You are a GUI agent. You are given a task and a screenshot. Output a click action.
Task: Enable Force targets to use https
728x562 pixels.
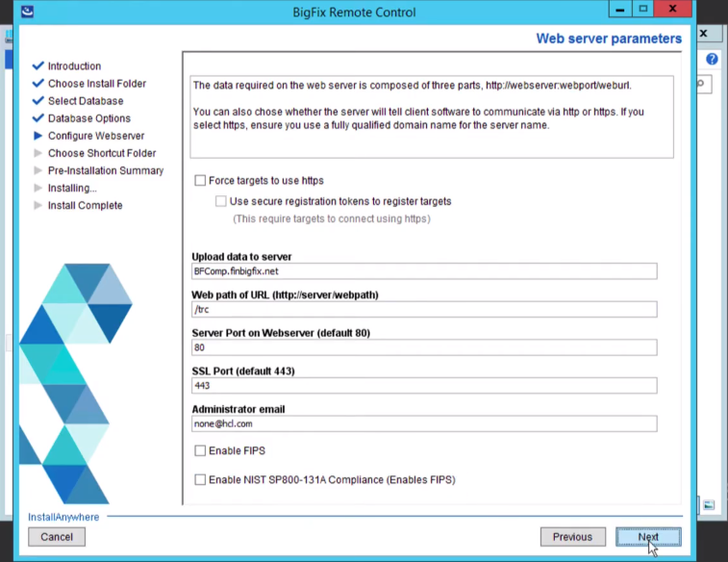click(200, 181)
